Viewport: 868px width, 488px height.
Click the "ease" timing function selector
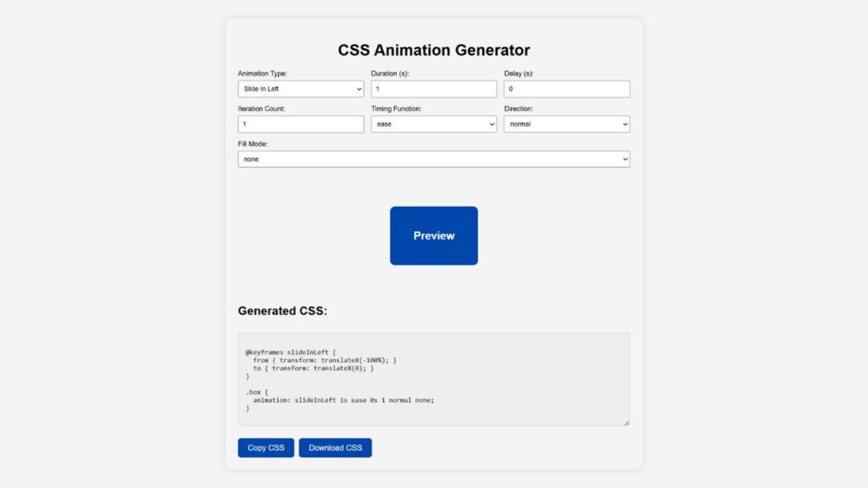pyautogui.click(x=433, y=124)
